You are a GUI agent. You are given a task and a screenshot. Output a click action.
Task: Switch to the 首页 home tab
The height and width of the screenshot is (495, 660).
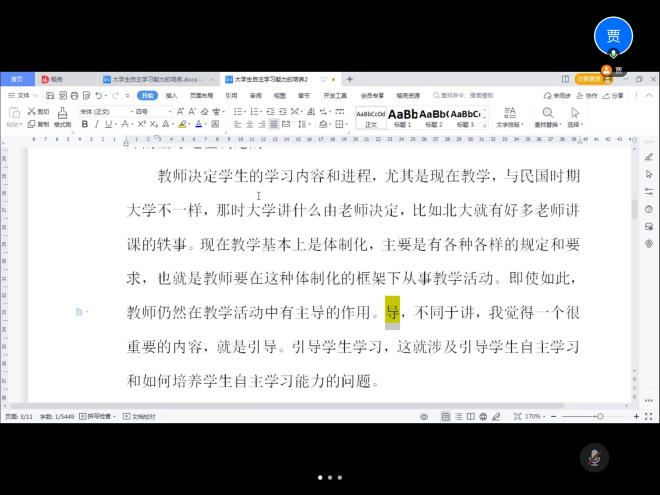[17, 78]
